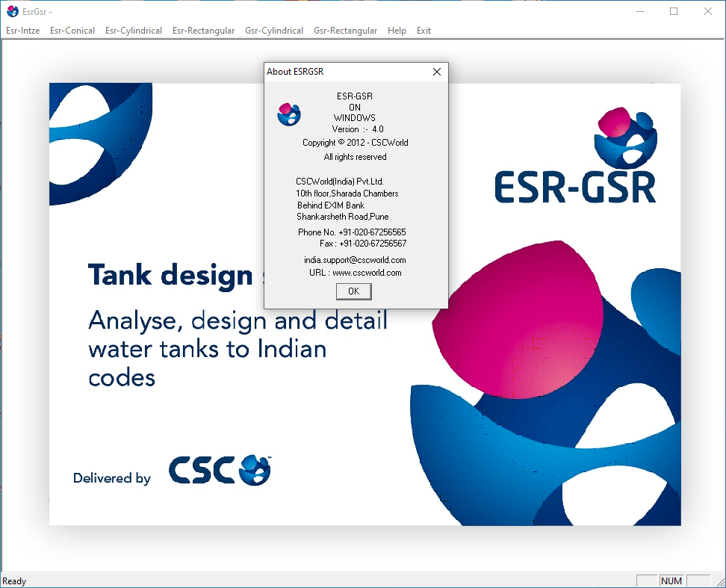The width and height of the screenshot is (726, 588).
Task: Maximize the EsrGsr window
Action: 674,11
